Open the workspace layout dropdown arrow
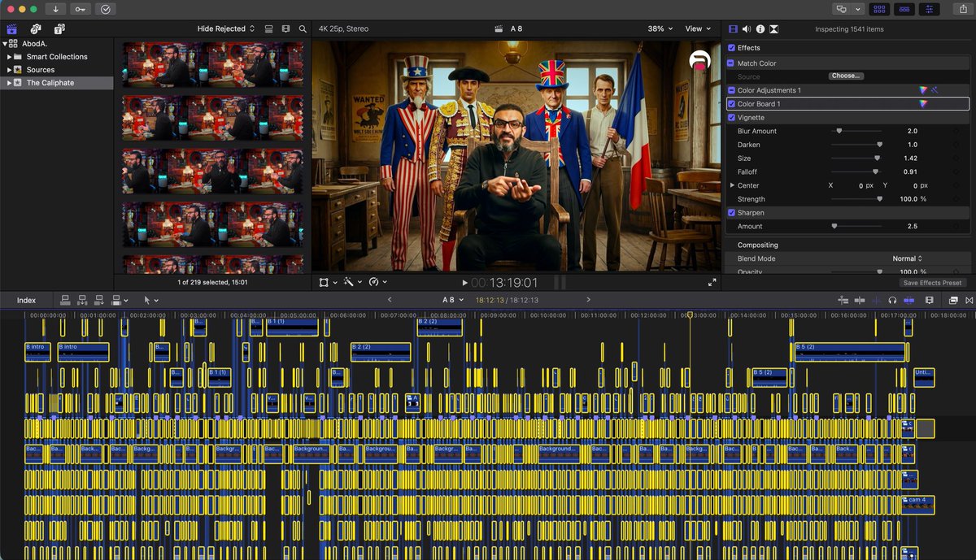This screenshot has height=560, width=976. click(857, 9)
